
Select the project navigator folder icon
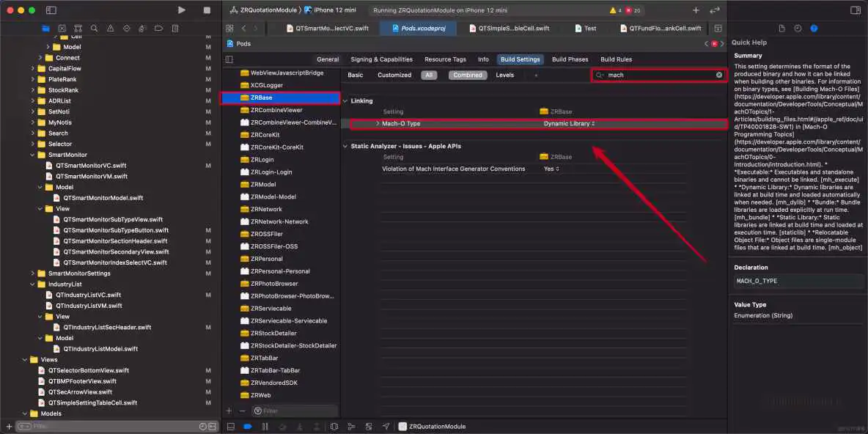[46, 29]
